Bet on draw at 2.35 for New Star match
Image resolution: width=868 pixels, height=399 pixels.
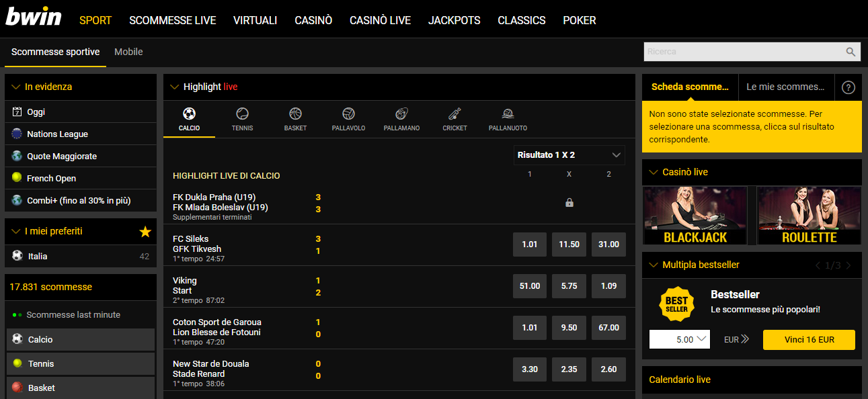click(x=569, y=369)
